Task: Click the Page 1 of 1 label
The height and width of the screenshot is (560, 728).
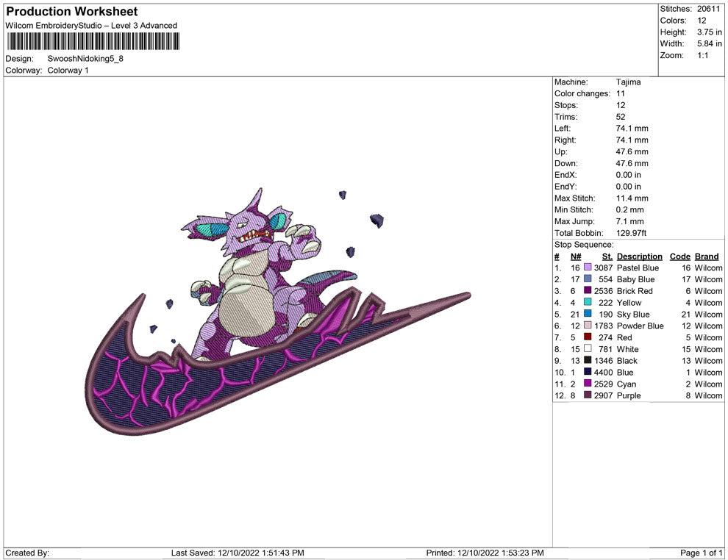Action: 702,553
